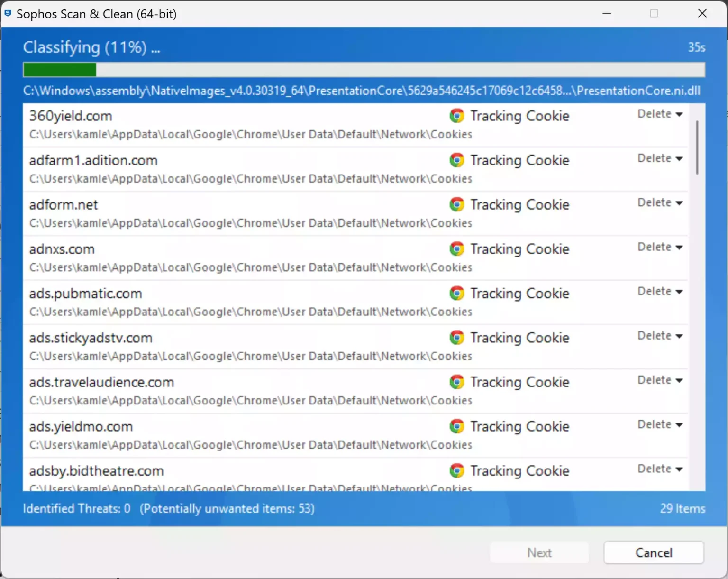Image resolution: width=728 pixels, height=579 pixels.
Task: Open Delete dropdown for ads.pubmatic.com
Action: [660, 292]
